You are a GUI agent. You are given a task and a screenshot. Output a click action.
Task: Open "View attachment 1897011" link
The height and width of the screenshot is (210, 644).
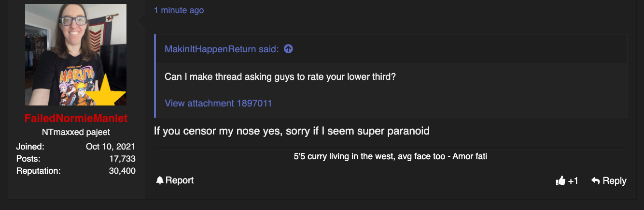[x=218, y=103]
